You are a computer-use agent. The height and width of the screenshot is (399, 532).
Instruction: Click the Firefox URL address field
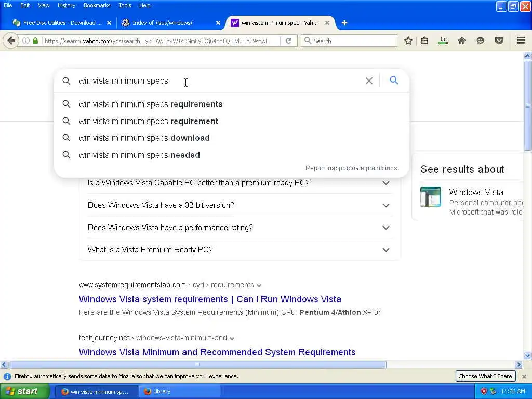(161, 41)
